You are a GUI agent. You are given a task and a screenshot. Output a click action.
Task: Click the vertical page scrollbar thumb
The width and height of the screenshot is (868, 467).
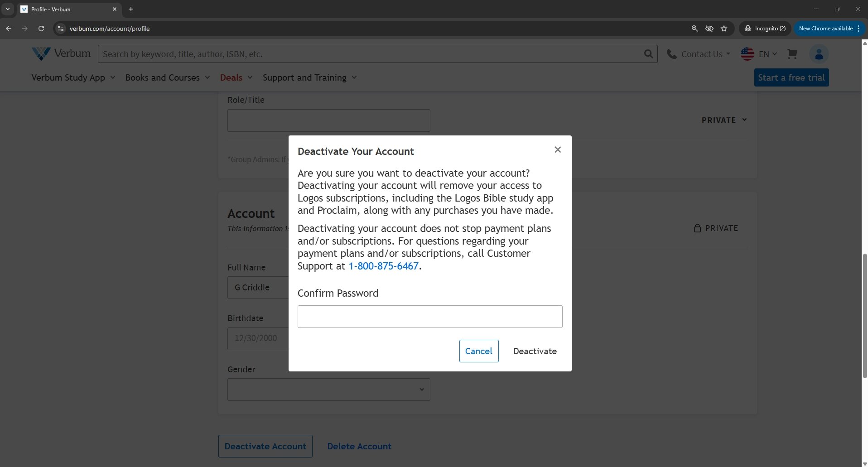pyautogui.click(x=864, y=316)
